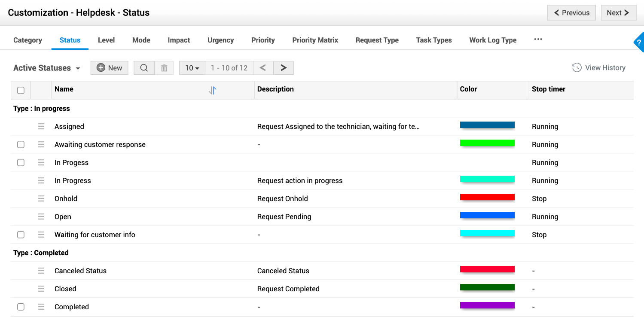Viewport: 644px width, 317px height.
Task: Open the Request Type tab
Action: tap(377, 40)
